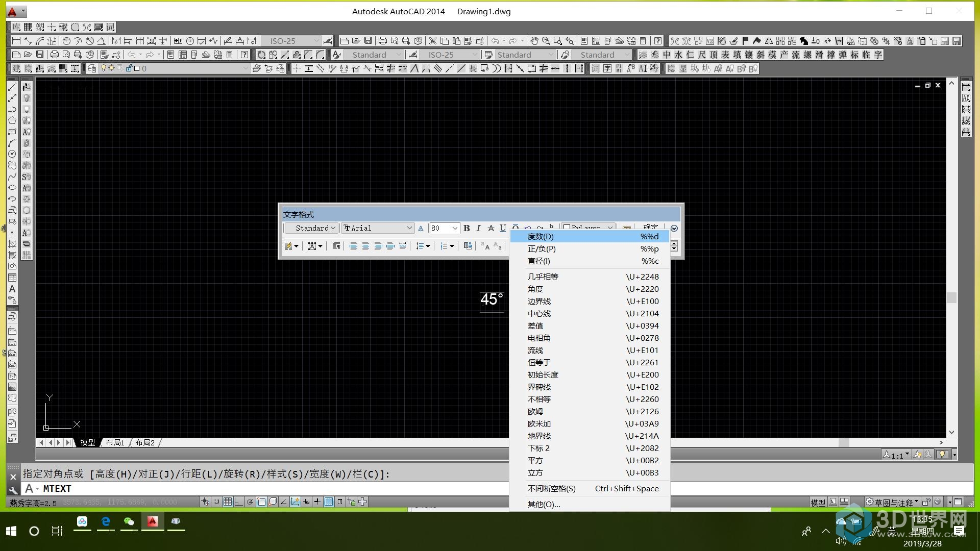Choose 正/负(P) symbol menu entry
The width and height of the screenshot is (980, 551).
click(x=590, y=248)
